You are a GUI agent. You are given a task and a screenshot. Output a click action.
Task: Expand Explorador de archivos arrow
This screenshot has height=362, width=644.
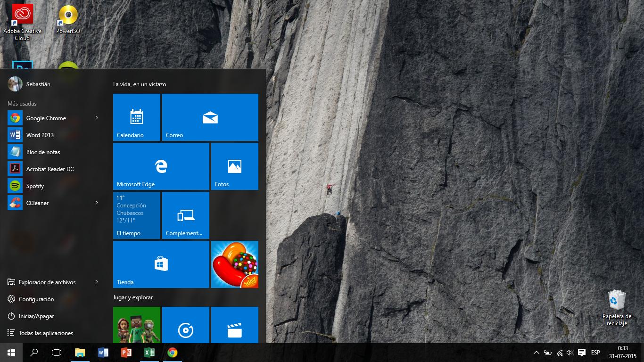(x=97, y=282)
